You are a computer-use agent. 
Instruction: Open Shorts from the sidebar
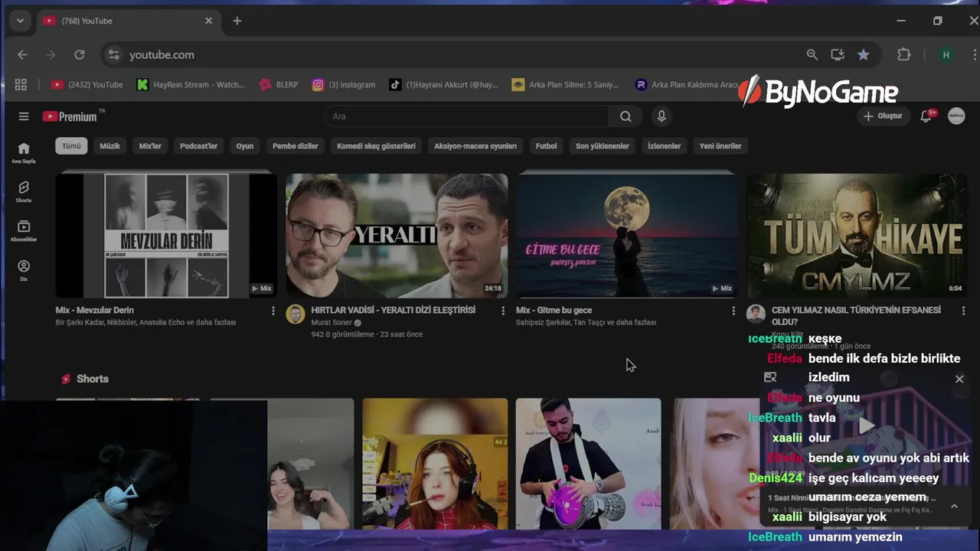pyautogui.click(x=24, y=192)
